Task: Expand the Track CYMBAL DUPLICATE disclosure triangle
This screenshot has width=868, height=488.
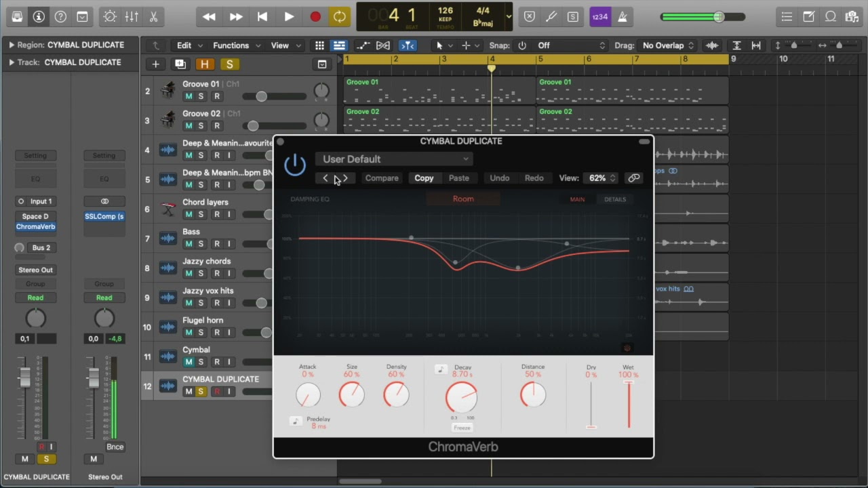Action: click(x=12, y=62)
